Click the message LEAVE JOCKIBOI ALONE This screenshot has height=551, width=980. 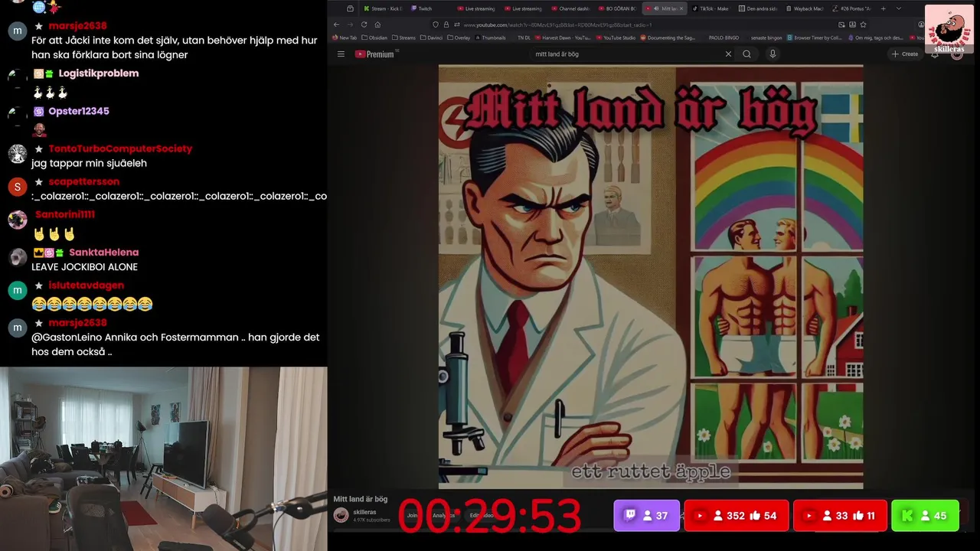(x=84, y=267)
